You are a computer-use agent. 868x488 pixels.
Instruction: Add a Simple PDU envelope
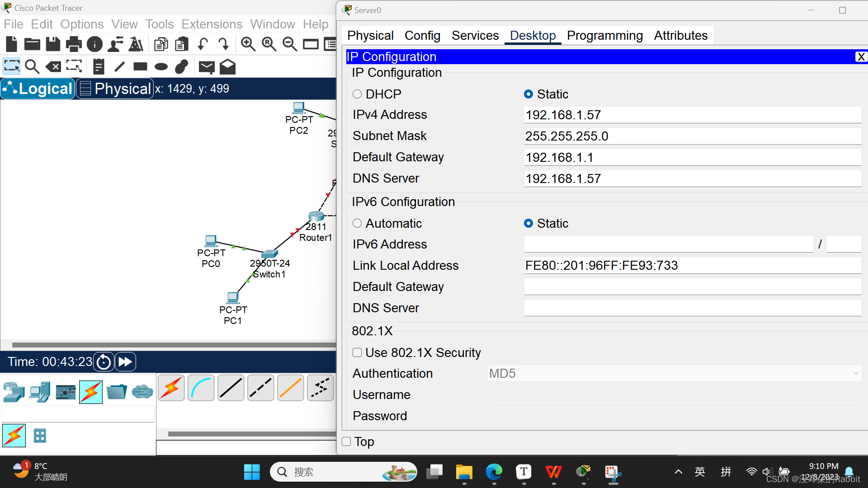click(207, 67)
